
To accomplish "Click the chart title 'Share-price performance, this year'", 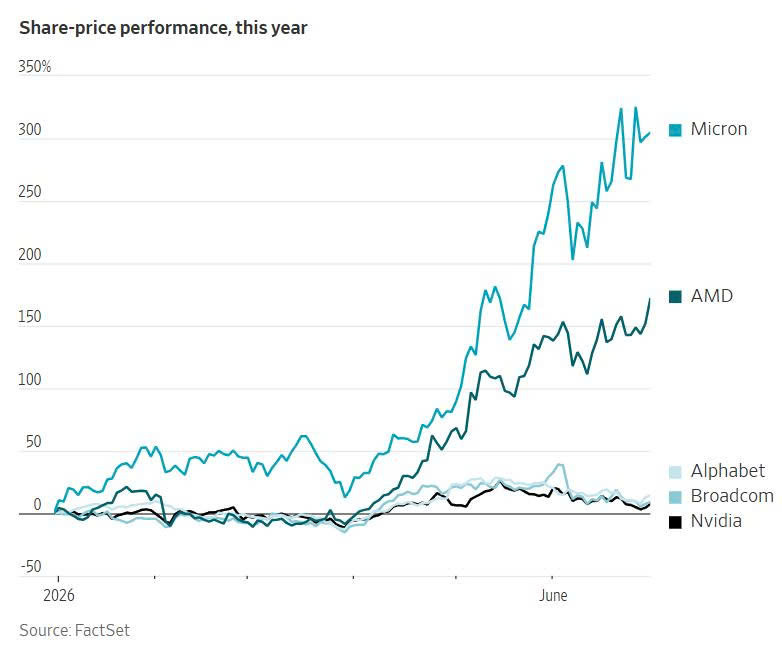I will 163,27.
